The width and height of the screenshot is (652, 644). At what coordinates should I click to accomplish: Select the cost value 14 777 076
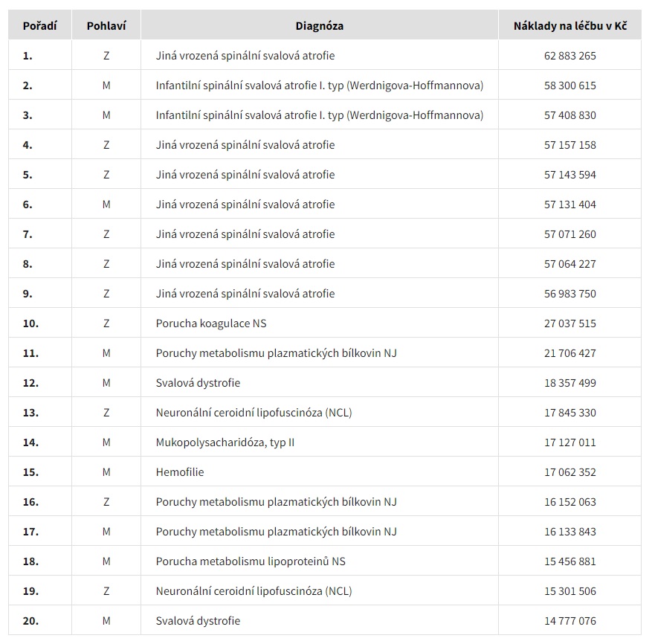tap(569, 621)
